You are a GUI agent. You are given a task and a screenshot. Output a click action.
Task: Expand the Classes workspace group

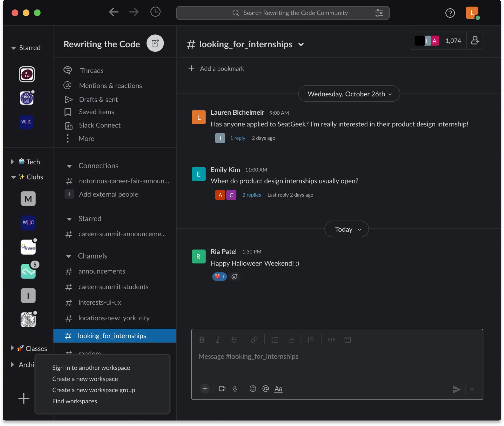[12, 348]
